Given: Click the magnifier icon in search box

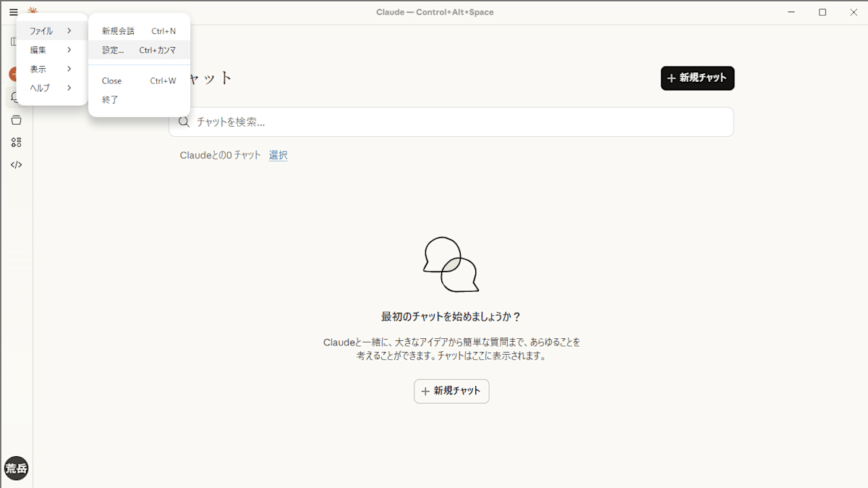Looking at the screenshot, I should tap(184, 122).
